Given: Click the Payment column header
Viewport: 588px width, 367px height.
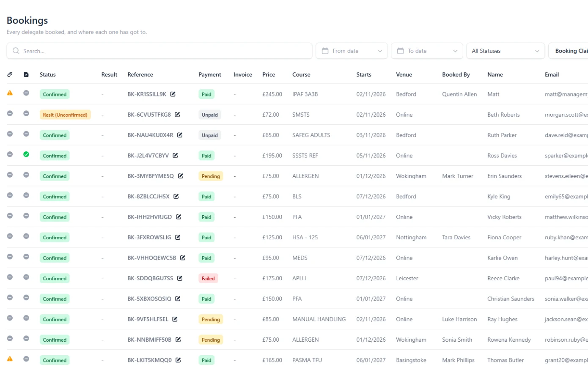Looking at the screenshot, I should 210,74.
